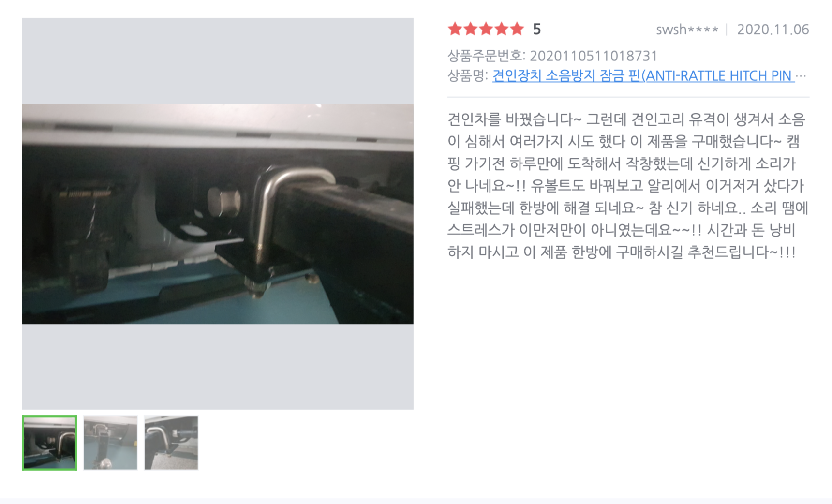The height and width of the screenshot is (504, 832).
Task: Select the fourth red rating star
Action: click(502, 29)
